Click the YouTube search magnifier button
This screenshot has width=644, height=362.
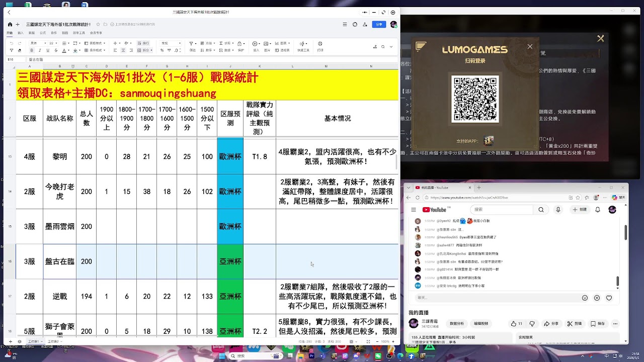coord(541,210)
